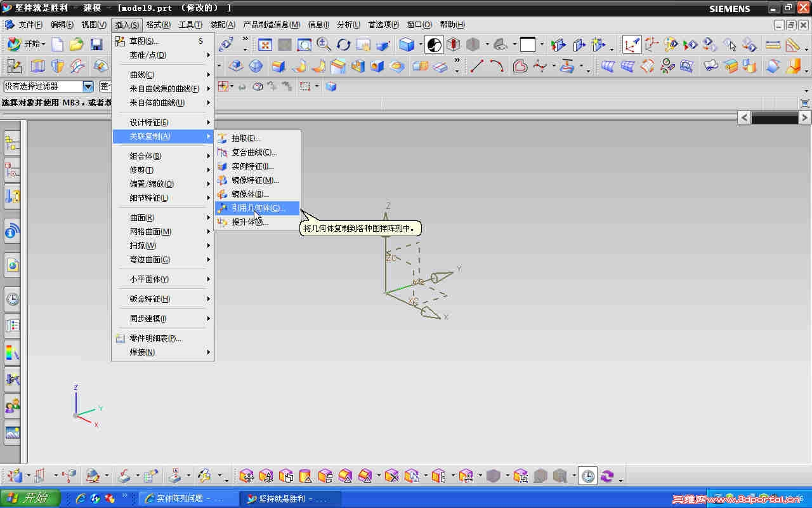Select 实例特征(I) in the submenu
Screen dimensions: 812x508
click(258, 166)
